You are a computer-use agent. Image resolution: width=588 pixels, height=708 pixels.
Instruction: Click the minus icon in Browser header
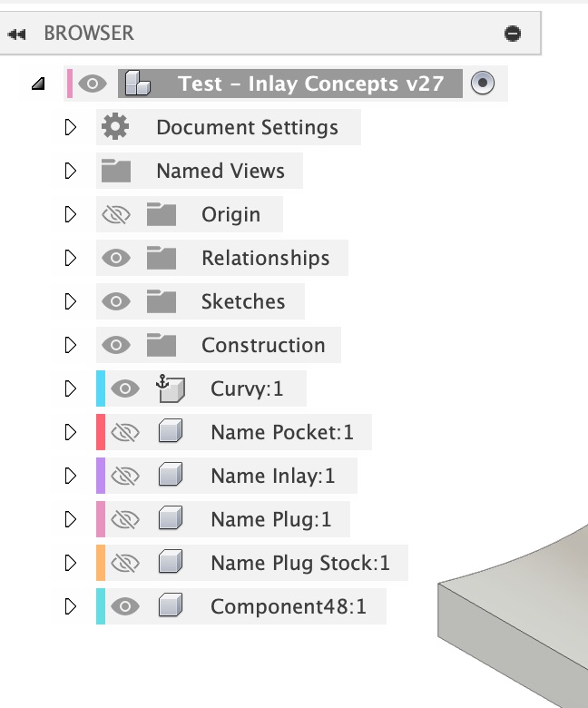coord(513,34)
